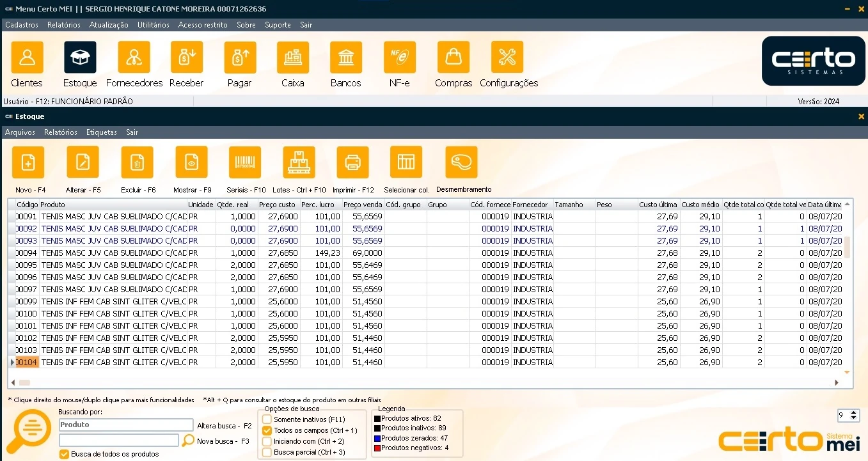868x461 pixels.
Task: Open Desmembramento meat icon
Action: pos(461,162)
